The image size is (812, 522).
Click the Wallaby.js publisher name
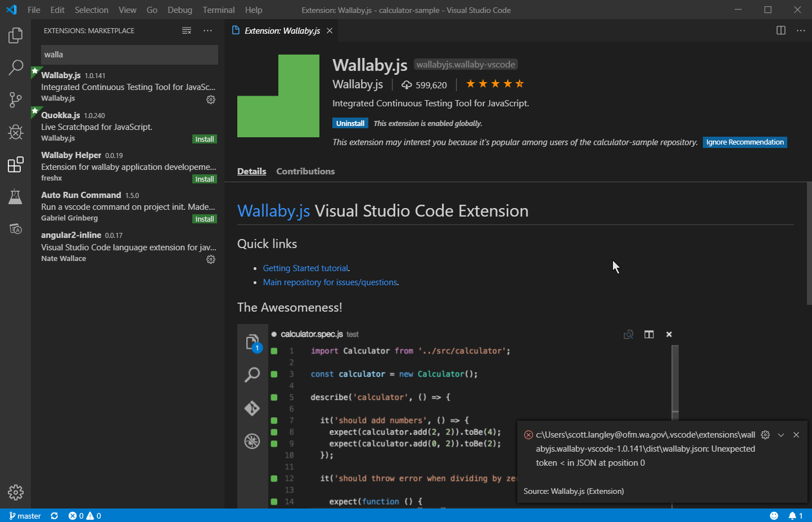pyautogui.click(x=358, y=84)
